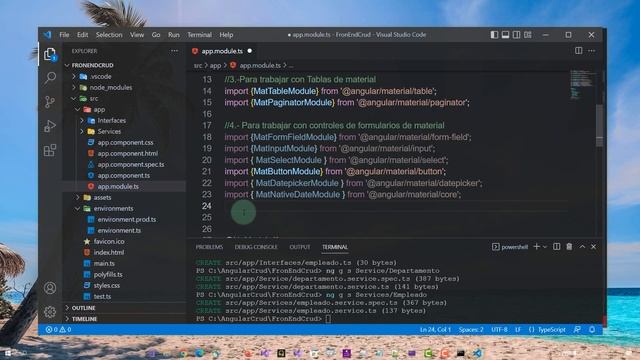640x360 pixels.
Task: Change indentation via Spaces: 2
Action: coord(471,329)
